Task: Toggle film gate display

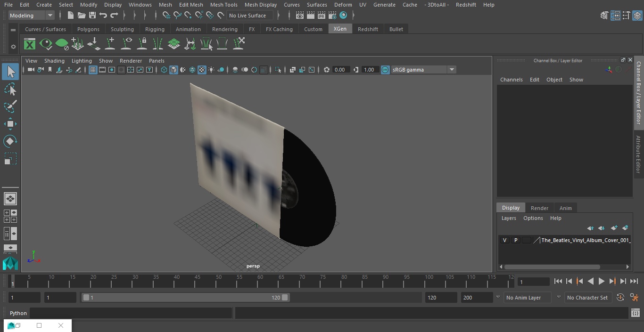Action: click(x=102, y=70)
